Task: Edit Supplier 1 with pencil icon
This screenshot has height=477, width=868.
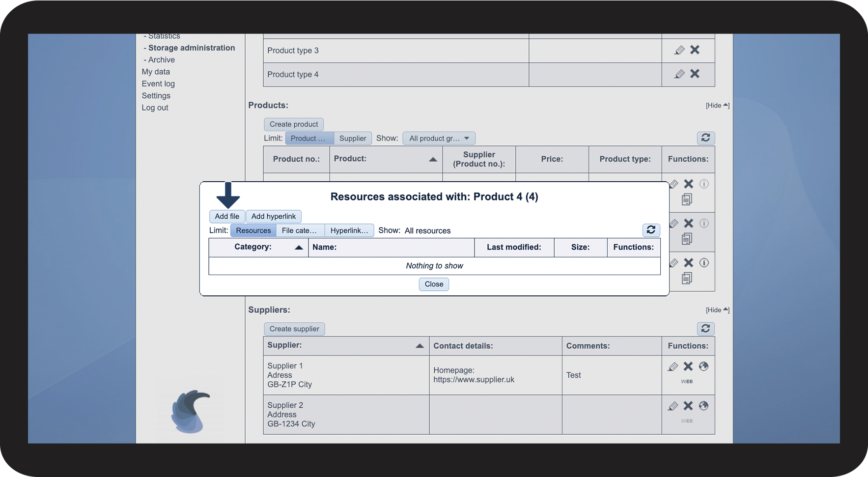Action: 673,366
